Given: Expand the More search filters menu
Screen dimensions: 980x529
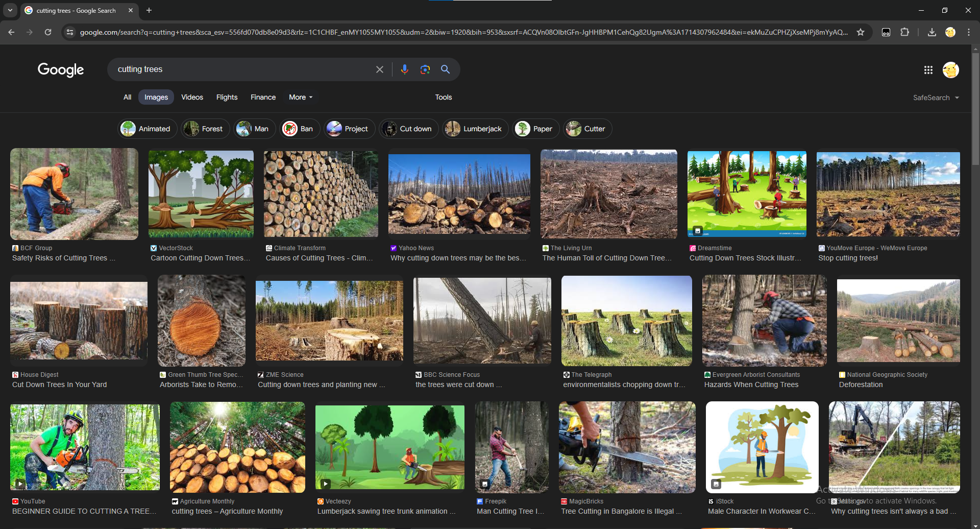Looking at the screenshot, I should 301,97.
